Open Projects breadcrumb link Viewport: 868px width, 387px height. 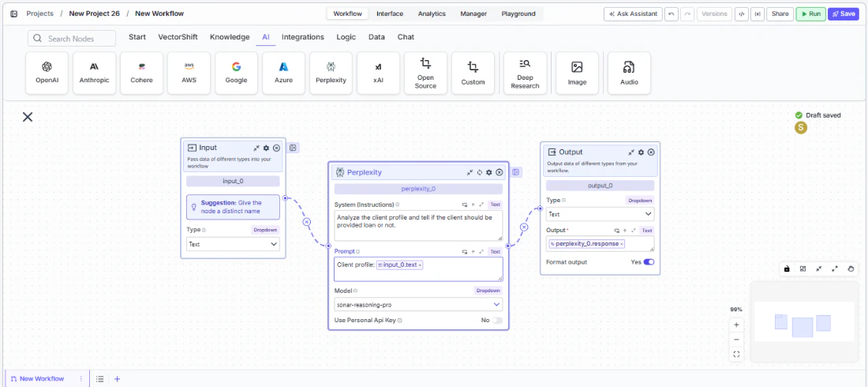pos(39,13)
